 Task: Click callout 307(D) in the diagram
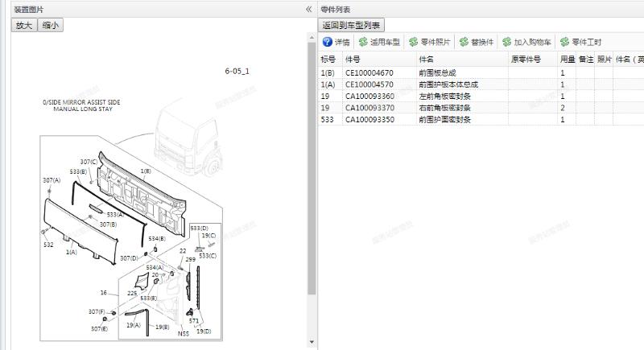tap(129, 258)
